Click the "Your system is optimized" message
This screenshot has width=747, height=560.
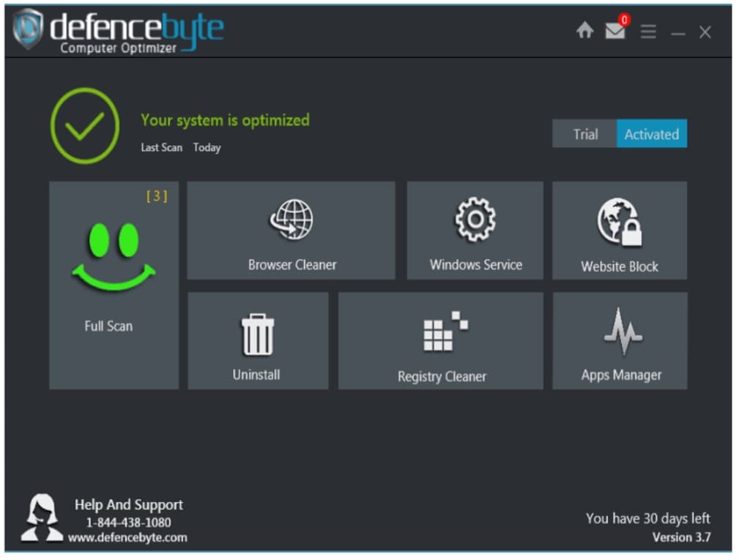(x=225, y=120)
